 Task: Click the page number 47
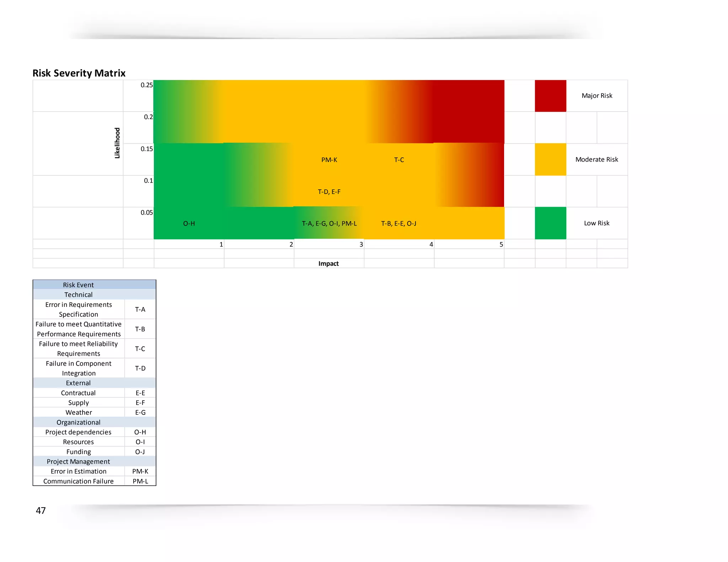tap(41, 510)
